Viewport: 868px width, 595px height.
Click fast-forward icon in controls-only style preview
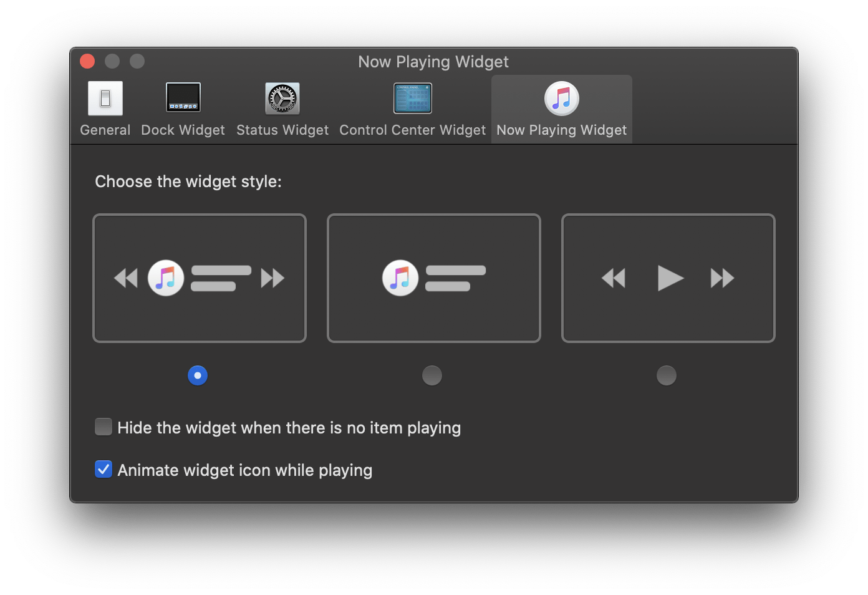723,278
